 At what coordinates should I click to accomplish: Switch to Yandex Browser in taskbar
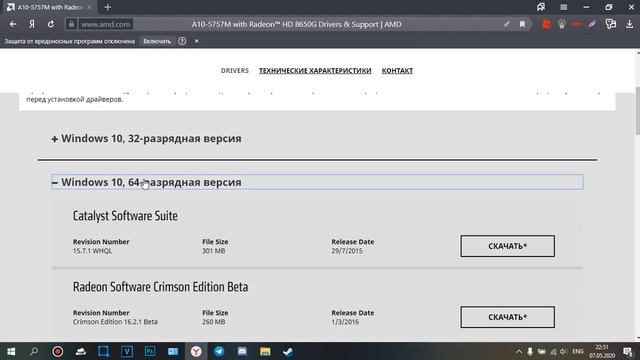pos(196,351)
